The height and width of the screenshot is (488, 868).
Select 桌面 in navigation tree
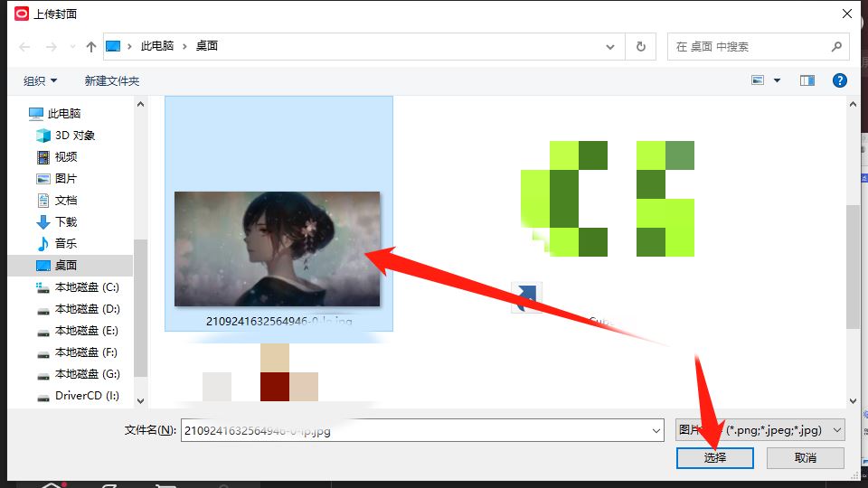click(71, 266)
